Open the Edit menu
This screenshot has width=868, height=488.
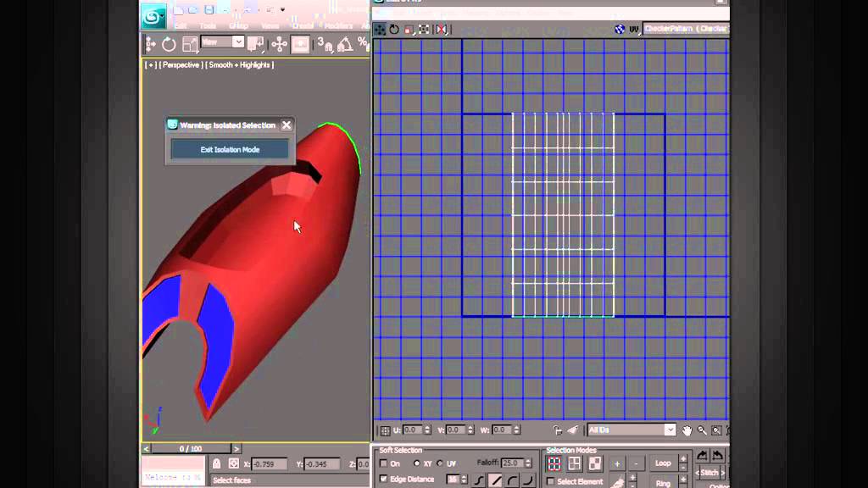(x=181, y=26)
